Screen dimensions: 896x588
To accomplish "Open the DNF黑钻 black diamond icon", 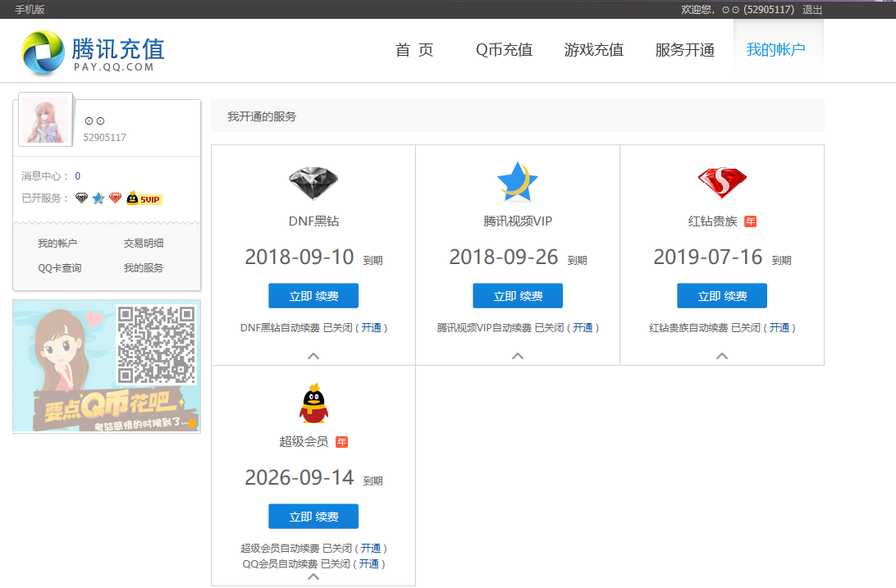I will 313,183.
